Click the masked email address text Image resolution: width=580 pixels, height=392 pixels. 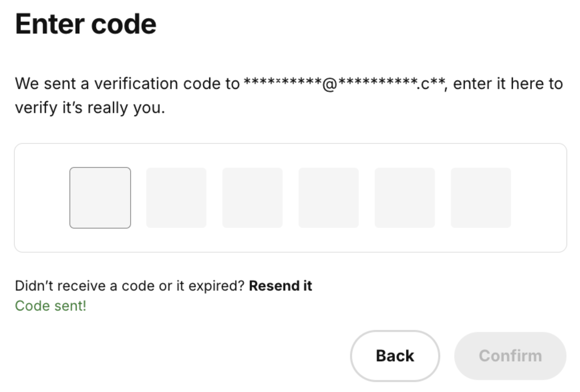(345, 84)
